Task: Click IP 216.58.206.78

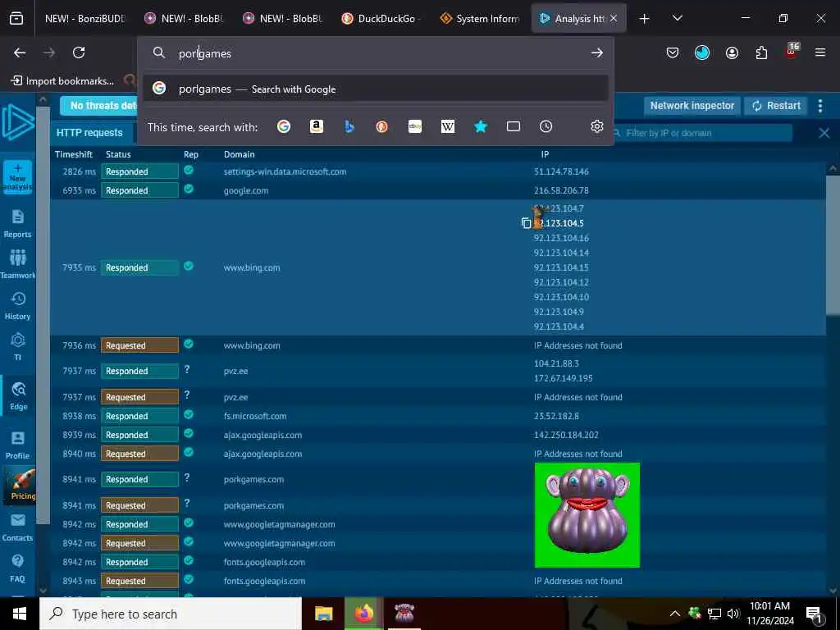Action: (x=561, y=190)
